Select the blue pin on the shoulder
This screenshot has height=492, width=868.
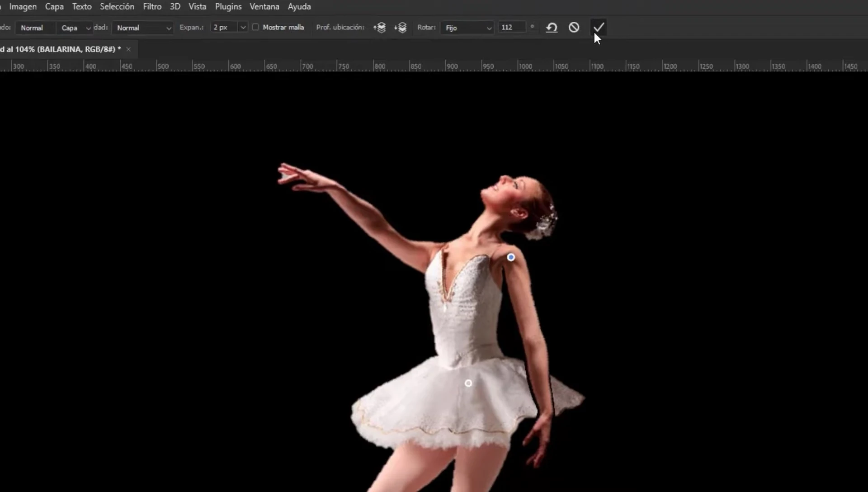tap(511, 257)
